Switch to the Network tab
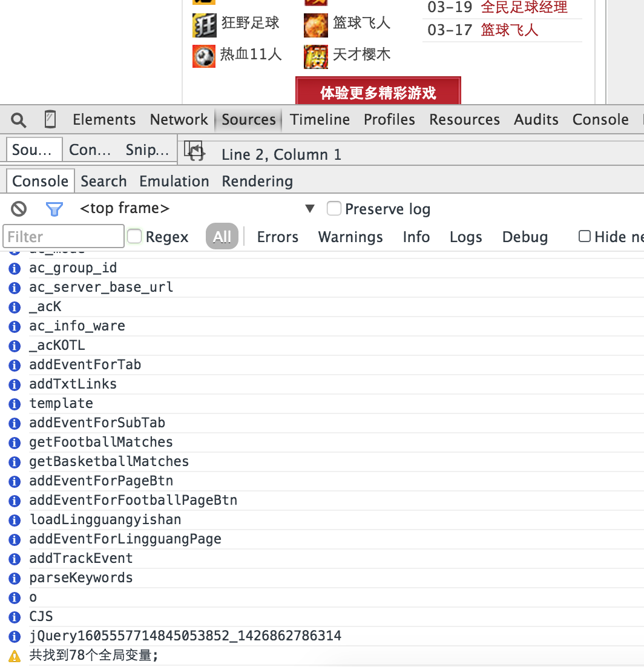Screen dimensions: 644x667 tap(179, 119)
